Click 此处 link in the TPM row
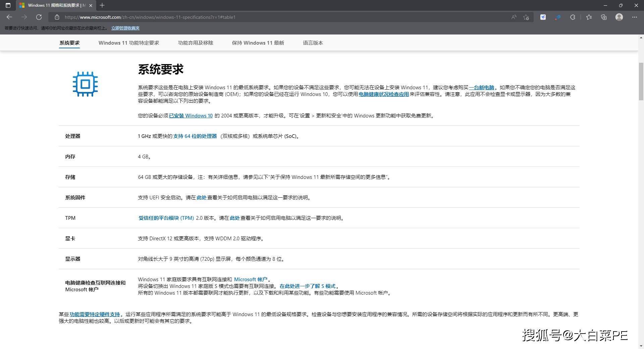The image size is (644, 349). (235, 218)
